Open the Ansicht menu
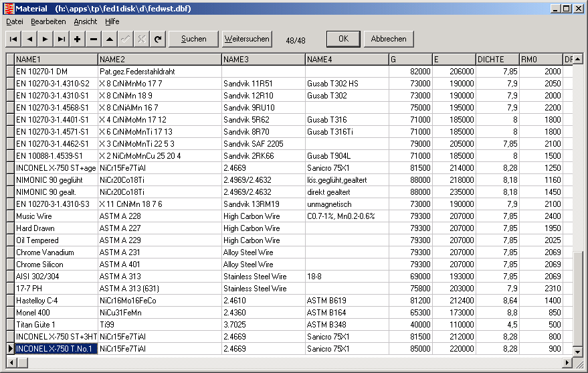Screen dimensions: 588x373 [x=85, y=21]
